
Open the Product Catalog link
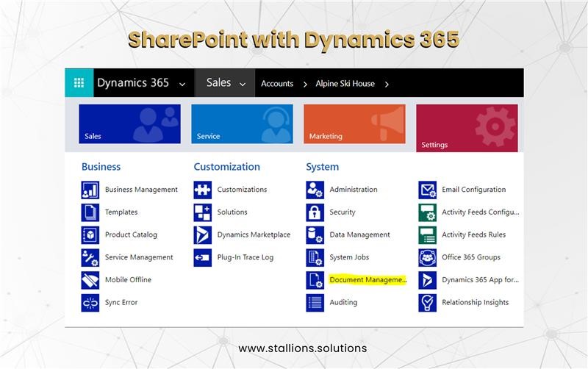pos(132,234)
